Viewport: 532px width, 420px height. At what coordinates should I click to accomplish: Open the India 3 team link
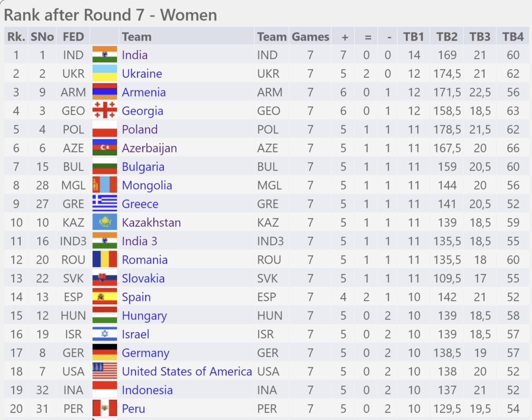click(x=139, y=241)
